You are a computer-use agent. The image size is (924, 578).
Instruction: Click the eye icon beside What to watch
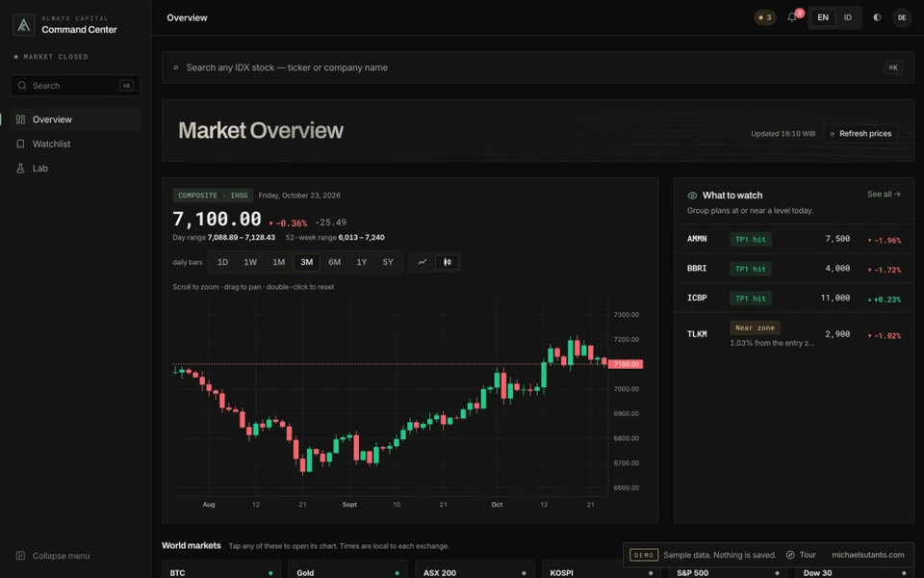pyautogui.click(x=692, y=196)
